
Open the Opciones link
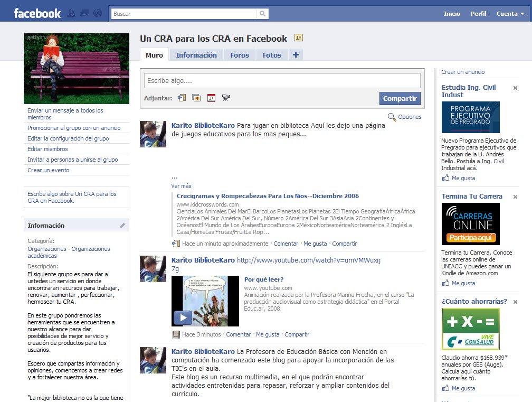(410, 117)
